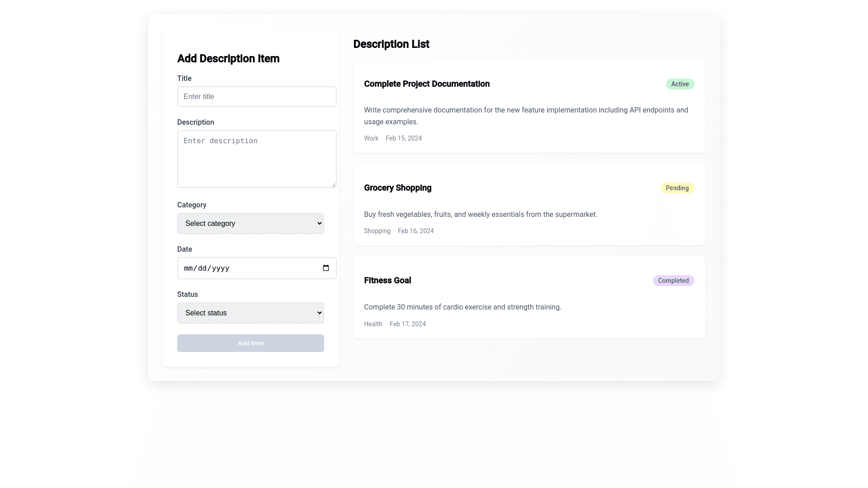Click the Category dropdown arrow
The height and width of the screenshot is (488, 868).
(x=319, y=223)
